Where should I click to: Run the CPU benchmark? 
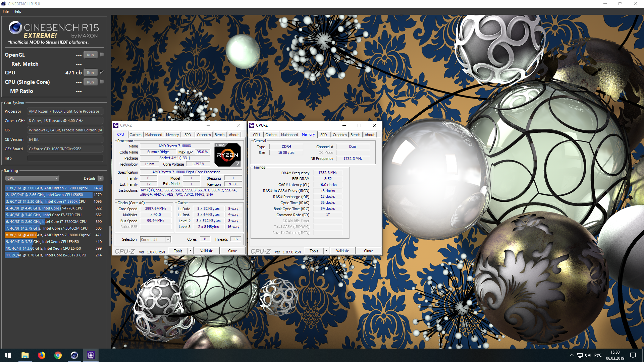(91, 73)
